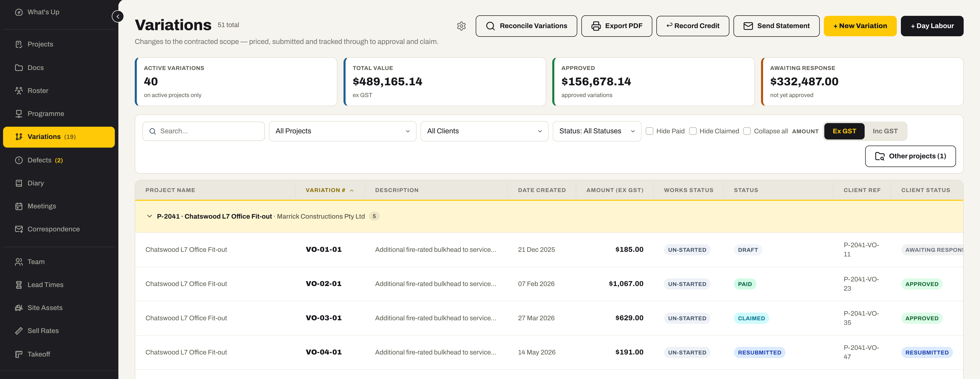Tick the Collapse all checkbox
This screenshot has width=980, height=379.
(747, 131)
